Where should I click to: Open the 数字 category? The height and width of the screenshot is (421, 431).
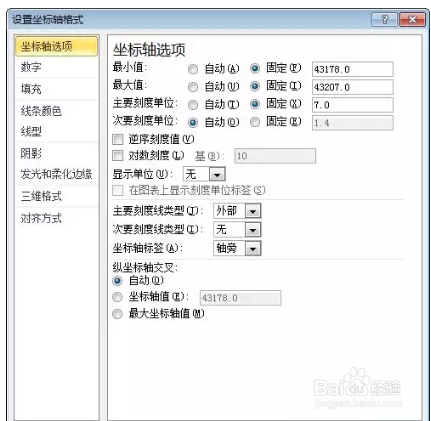click(57, 67)
